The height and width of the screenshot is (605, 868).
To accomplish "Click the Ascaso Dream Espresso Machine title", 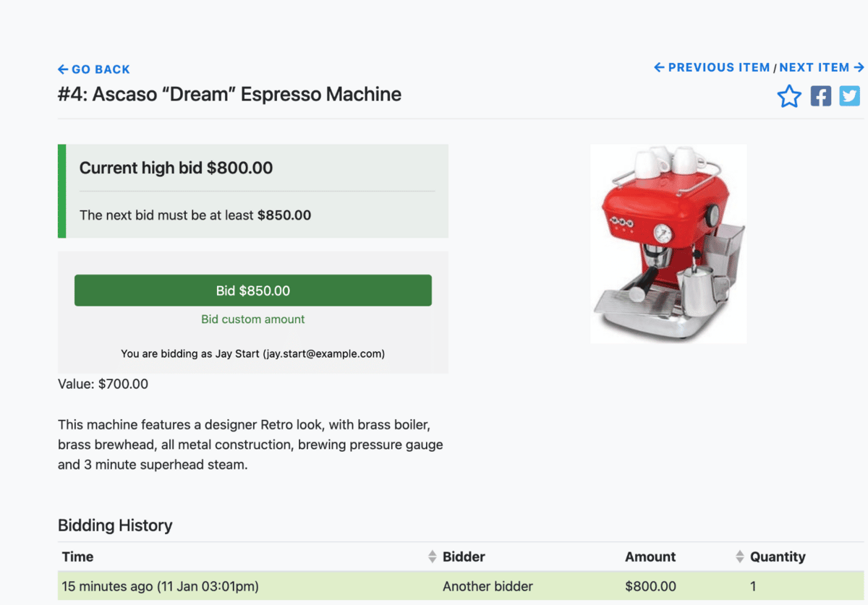I will (x=229, y=94).
